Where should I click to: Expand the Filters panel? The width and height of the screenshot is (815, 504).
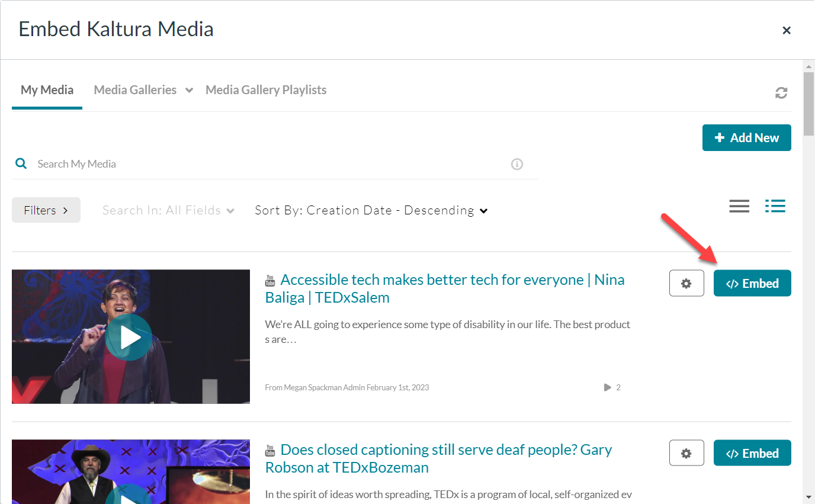coord(46,210)
